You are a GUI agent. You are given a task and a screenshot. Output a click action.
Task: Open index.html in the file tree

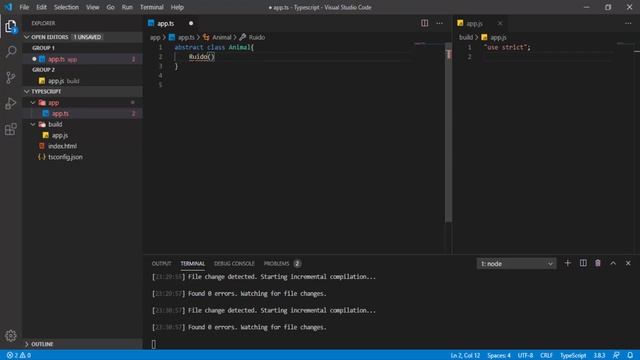pyautogui.click(x=82, y=146)
